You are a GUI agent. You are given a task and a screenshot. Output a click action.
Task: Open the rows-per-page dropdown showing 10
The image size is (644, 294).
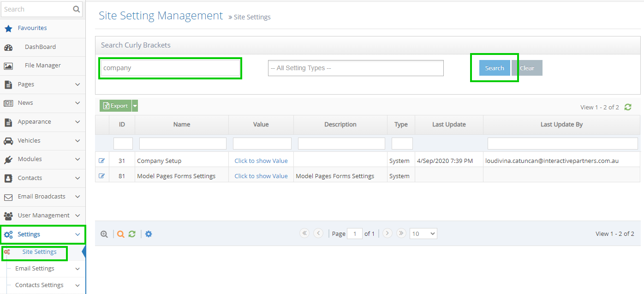click(423, 234)
